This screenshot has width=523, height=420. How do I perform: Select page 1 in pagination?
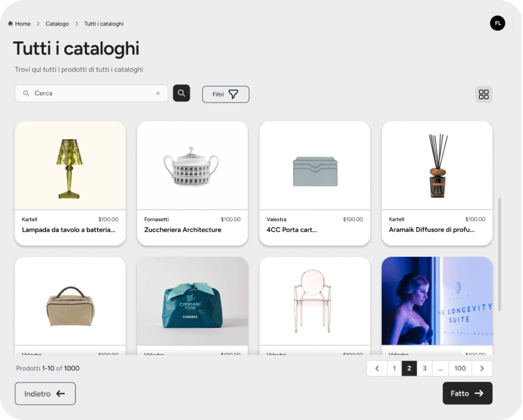click(x=394, y=368)
